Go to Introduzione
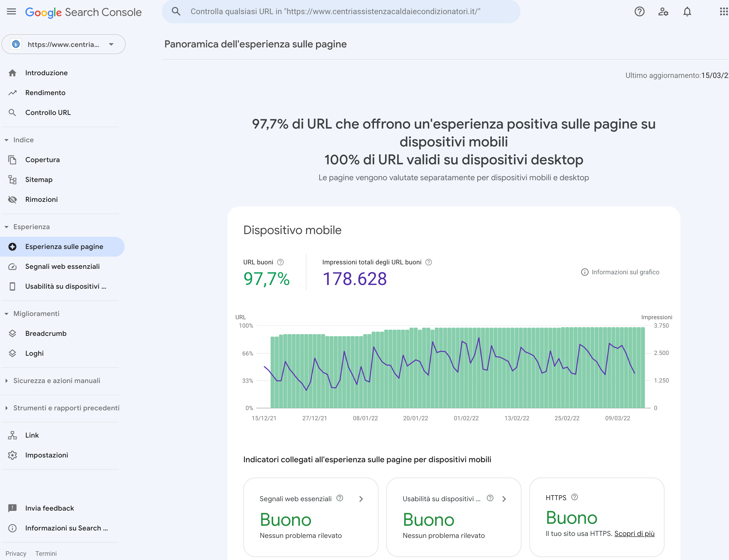Screen dimensions: 729x560 46,73
